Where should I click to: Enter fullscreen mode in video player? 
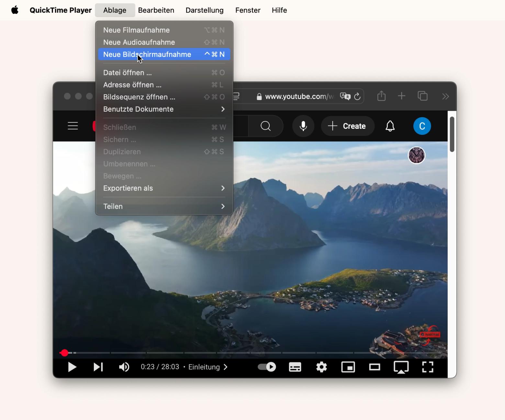[x=428, y=367]
